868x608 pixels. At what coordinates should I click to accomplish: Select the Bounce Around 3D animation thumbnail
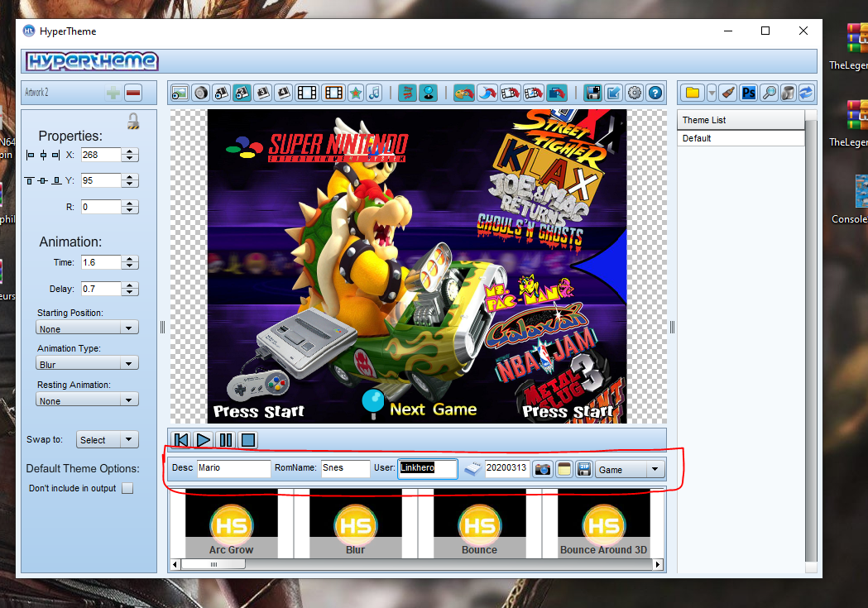point(603,524)
